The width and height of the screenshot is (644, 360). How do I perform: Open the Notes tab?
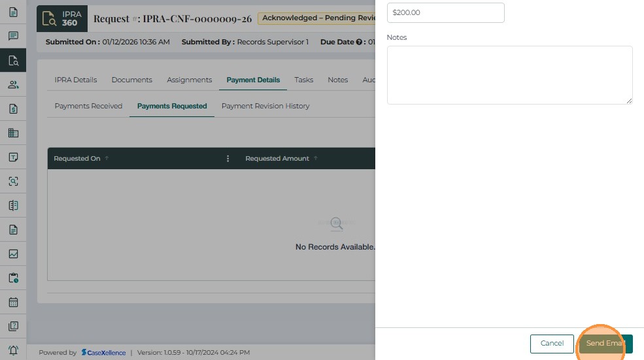pos(337,80)
